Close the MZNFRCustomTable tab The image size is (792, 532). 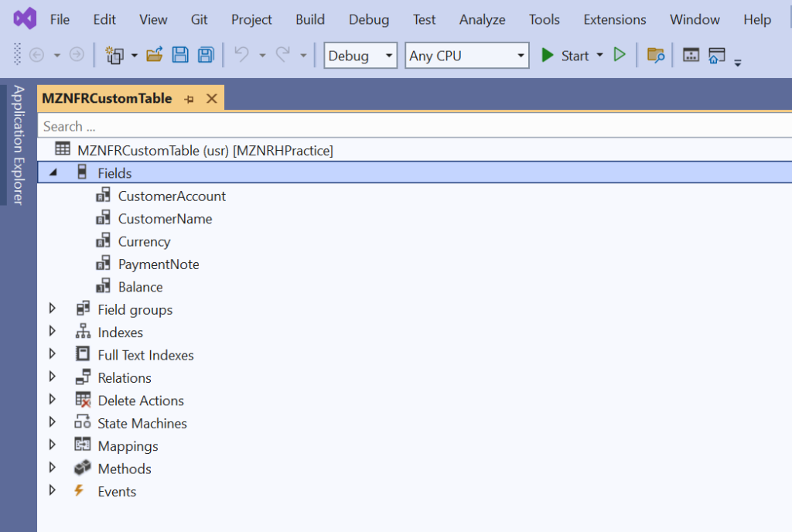(212, 98)
